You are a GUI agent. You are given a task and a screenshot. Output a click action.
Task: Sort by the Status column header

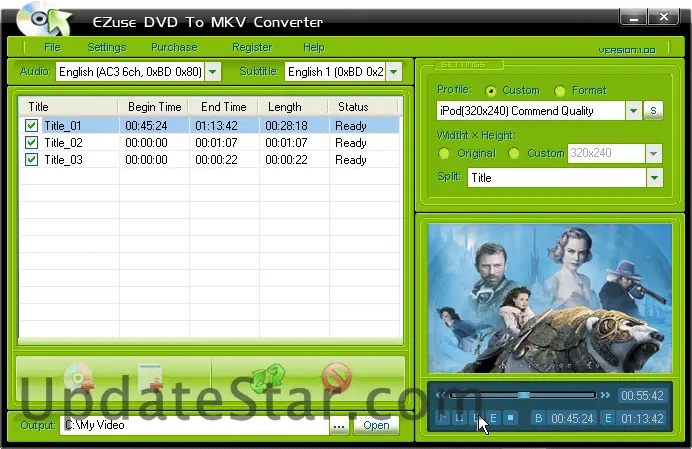tap(363, 107)
